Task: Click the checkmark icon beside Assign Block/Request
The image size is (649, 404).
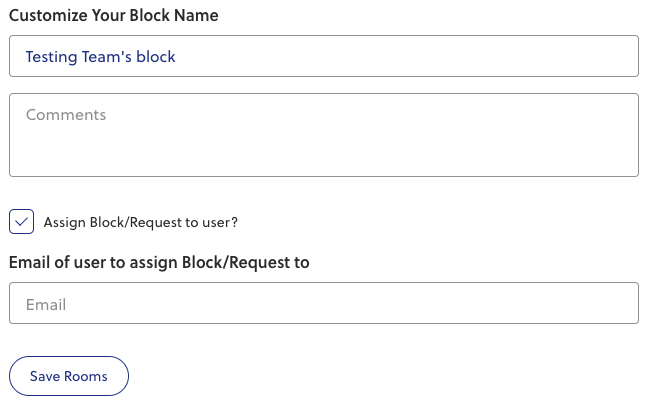Action: pos(21,221)
